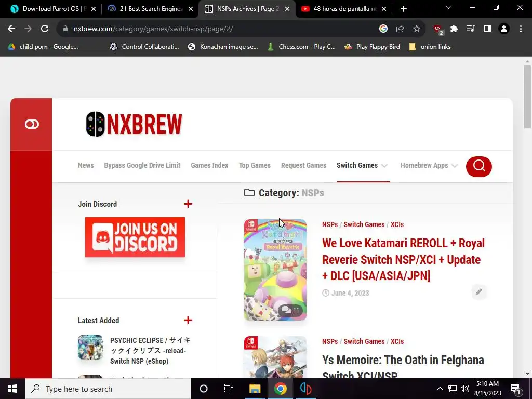The height and width of the screenshot is (399, 532).
Task: Click the browser forward arrow
Action: click(x=28, y=29)
